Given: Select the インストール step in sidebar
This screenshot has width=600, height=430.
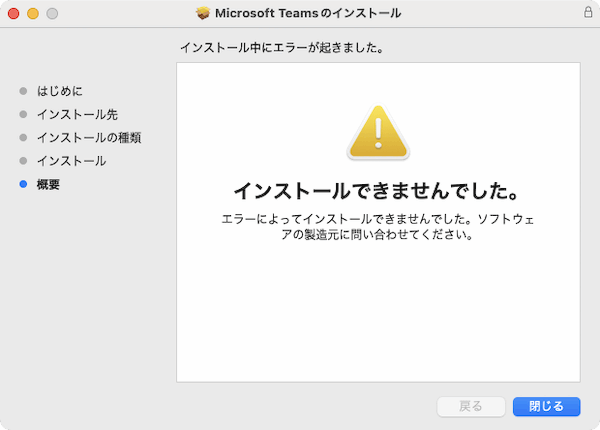Looking at the screenshot, I should pos(72,161).
